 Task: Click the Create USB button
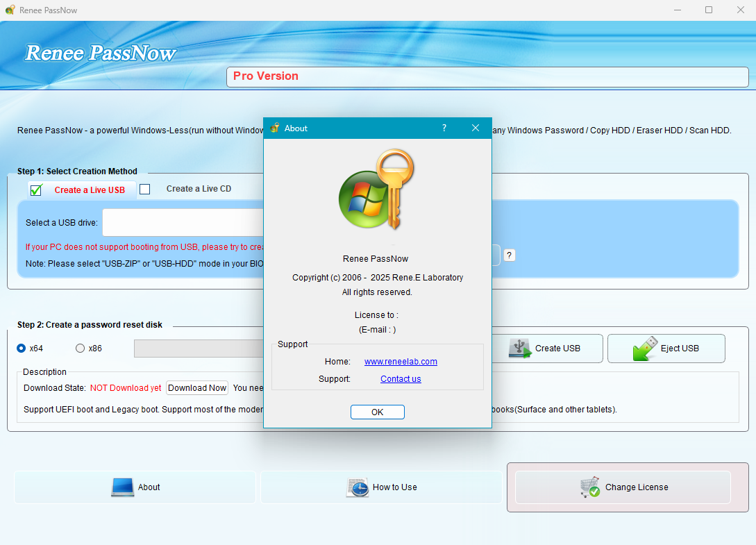547,349
